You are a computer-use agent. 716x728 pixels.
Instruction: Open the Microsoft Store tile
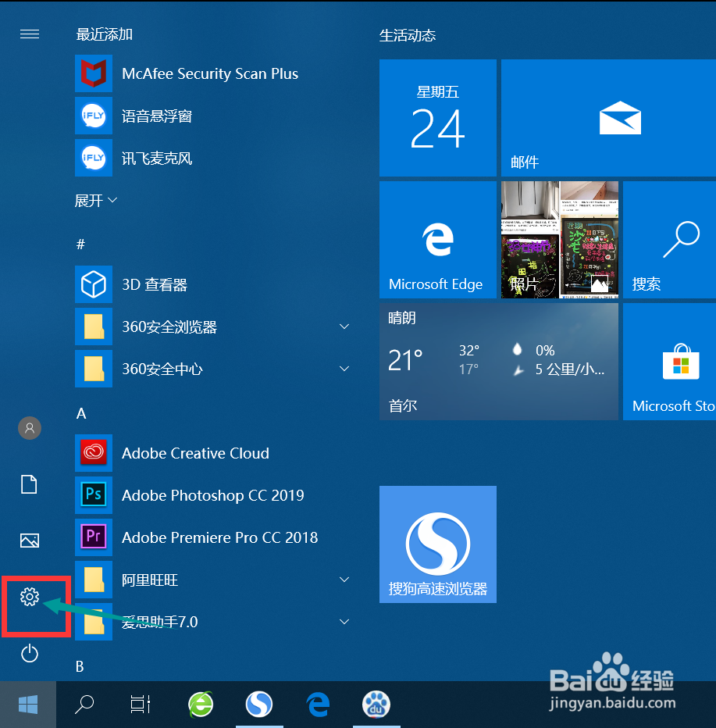[669, 362]
